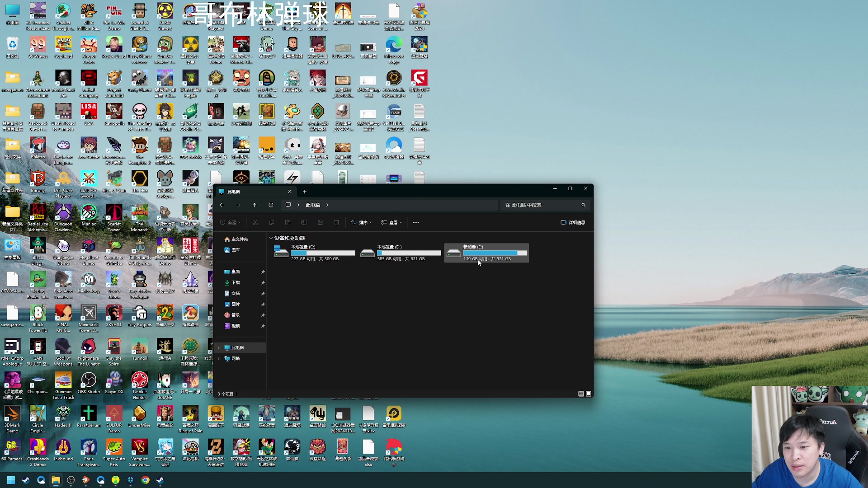Select 下载 Downloads in the sidebar
The width and height of the screenshot is (868, 488).
[236, 282]
